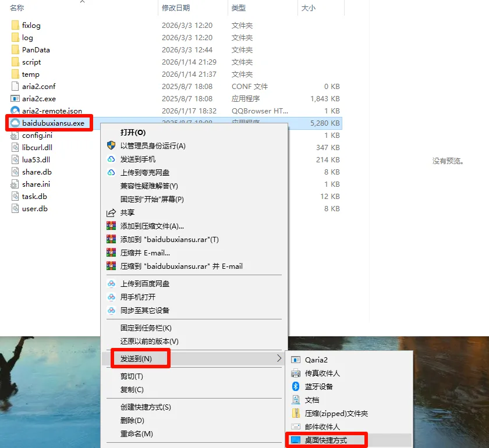
Task: Click 重命名(M) in the context menu
Action: [137, 433]
